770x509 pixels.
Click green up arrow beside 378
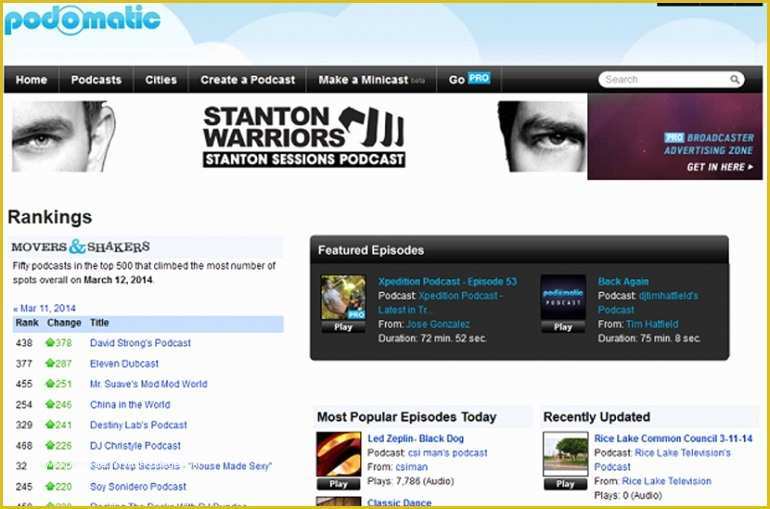tap(50, 343)
